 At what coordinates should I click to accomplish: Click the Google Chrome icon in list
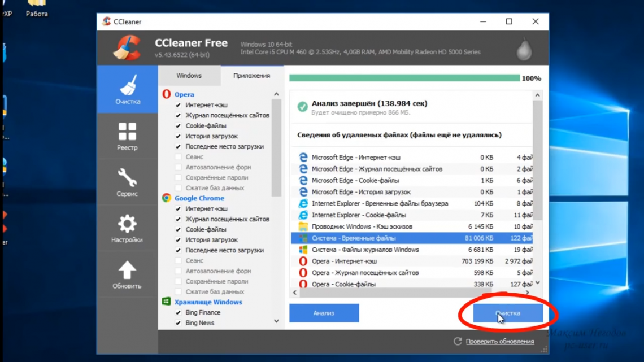pos(166,198)
